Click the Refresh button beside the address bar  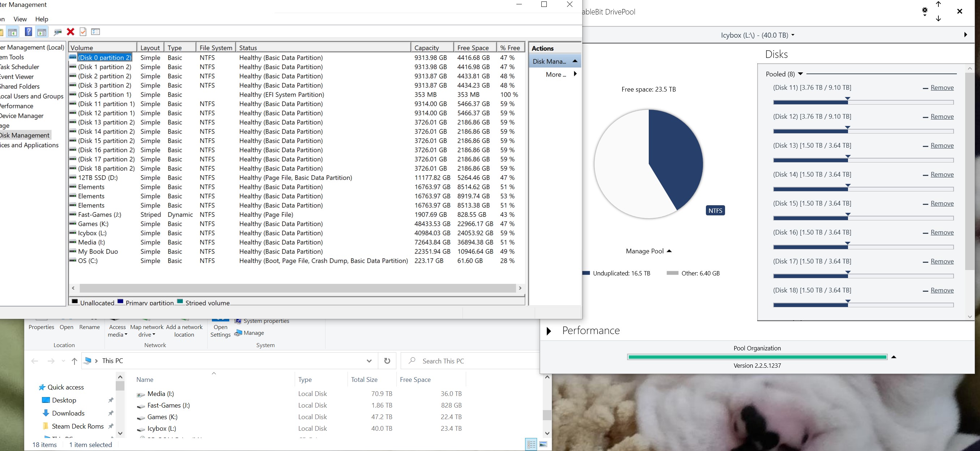tap(387, 361)
